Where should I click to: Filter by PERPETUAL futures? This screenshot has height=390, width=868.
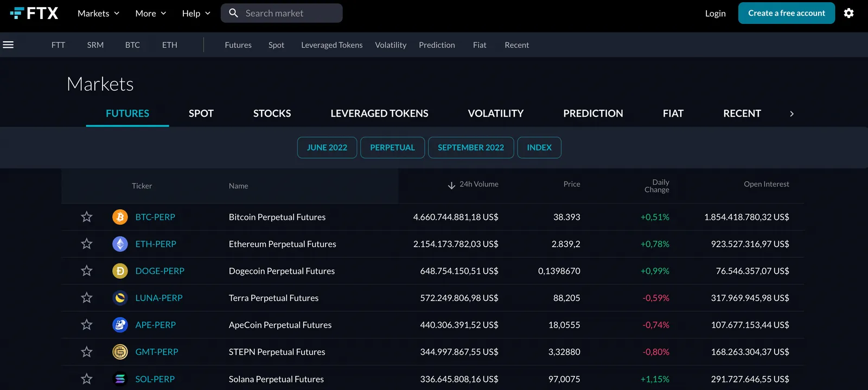(392, 147)
